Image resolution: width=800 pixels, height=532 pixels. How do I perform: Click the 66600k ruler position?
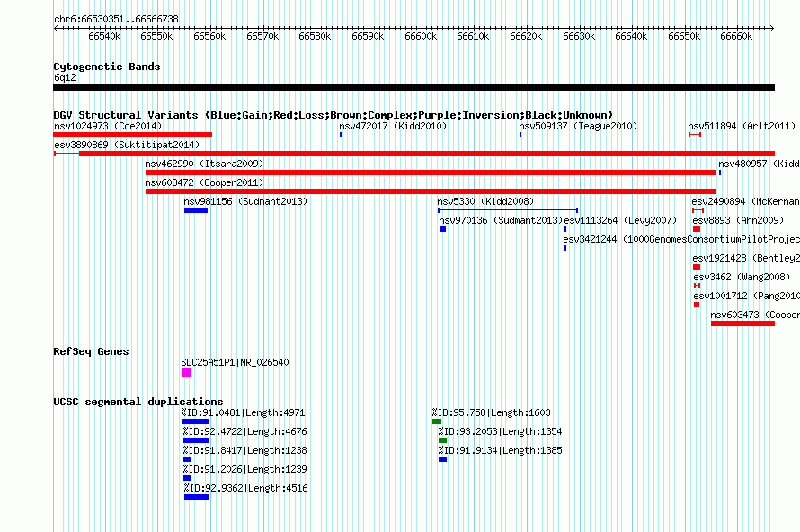tap(421, 36)
